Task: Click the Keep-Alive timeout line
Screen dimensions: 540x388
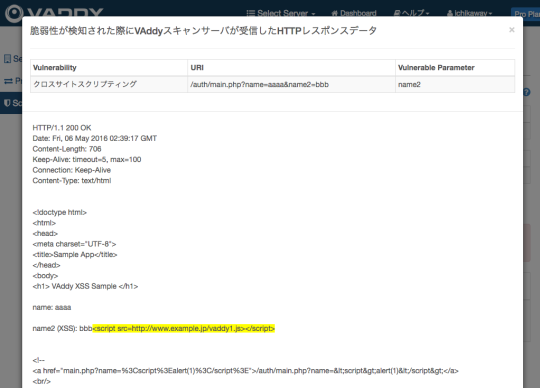Action: point(87,159)
